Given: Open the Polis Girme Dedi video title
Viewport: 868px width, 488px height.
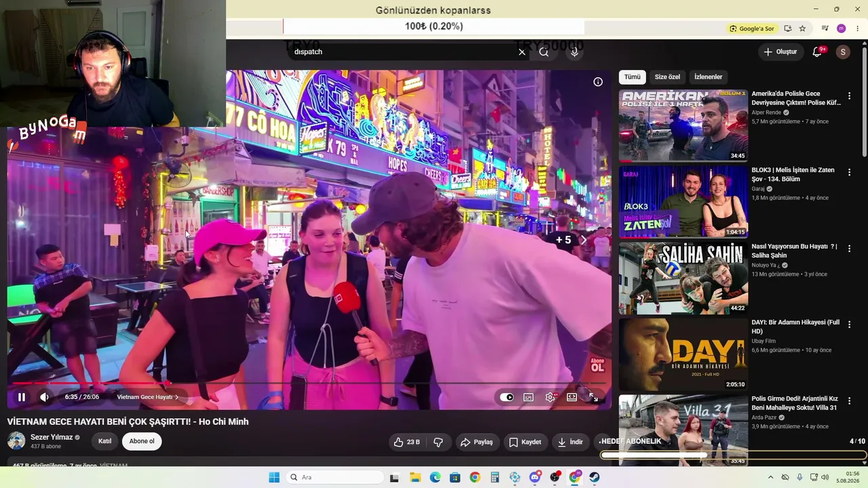Looking at the screenshot, I should [794, 403].
